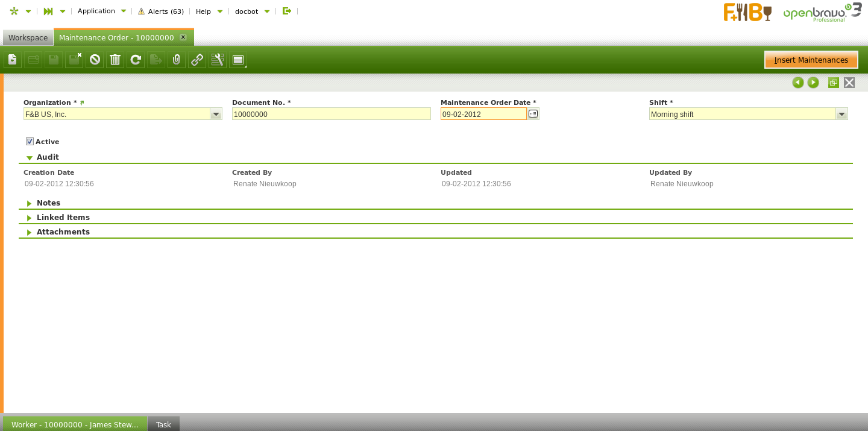Click the chain link icon
This screenshot has height=431, width=868.
(x=197, y=60)
